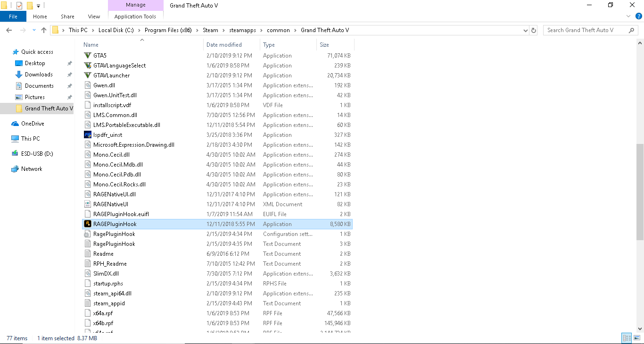
Task: Select This PC in the navigation pane
Action: pos(30,139)
